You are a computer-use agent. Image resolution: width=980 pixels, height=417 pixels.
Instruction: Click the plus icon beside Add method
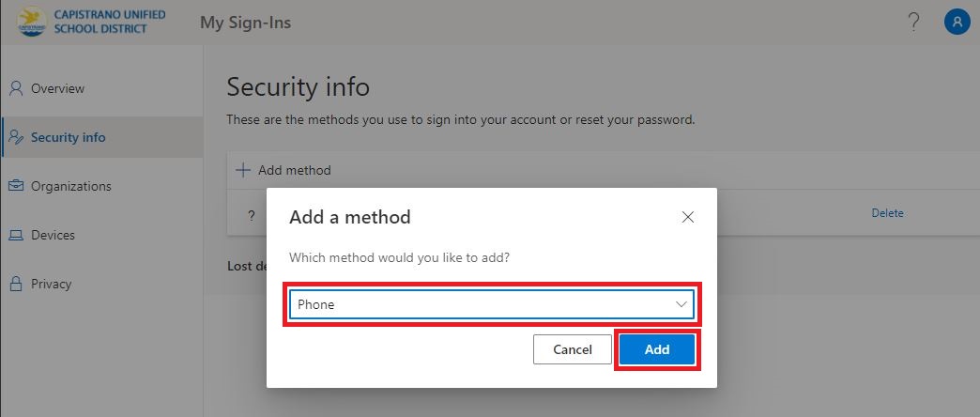point(242,170)
